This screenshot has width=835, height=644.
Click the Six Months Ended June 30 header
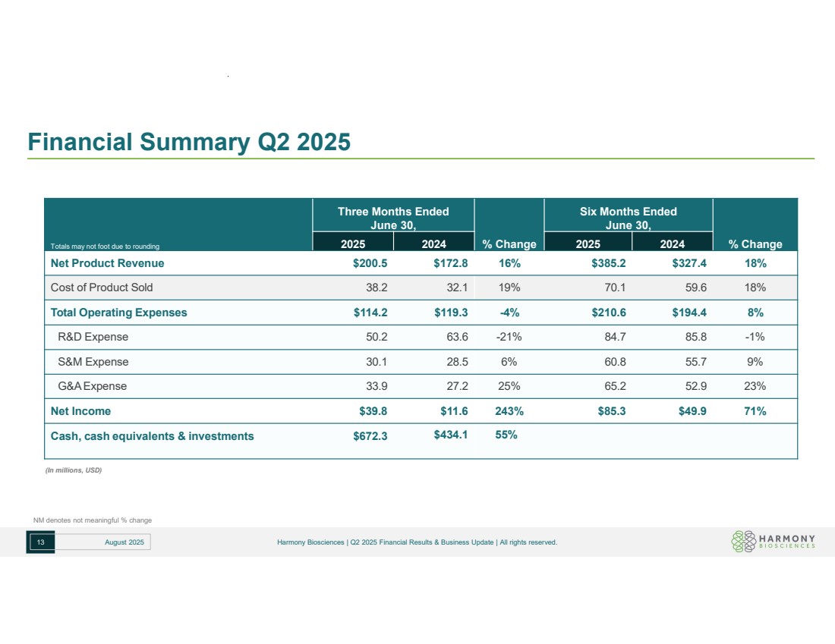628,218
